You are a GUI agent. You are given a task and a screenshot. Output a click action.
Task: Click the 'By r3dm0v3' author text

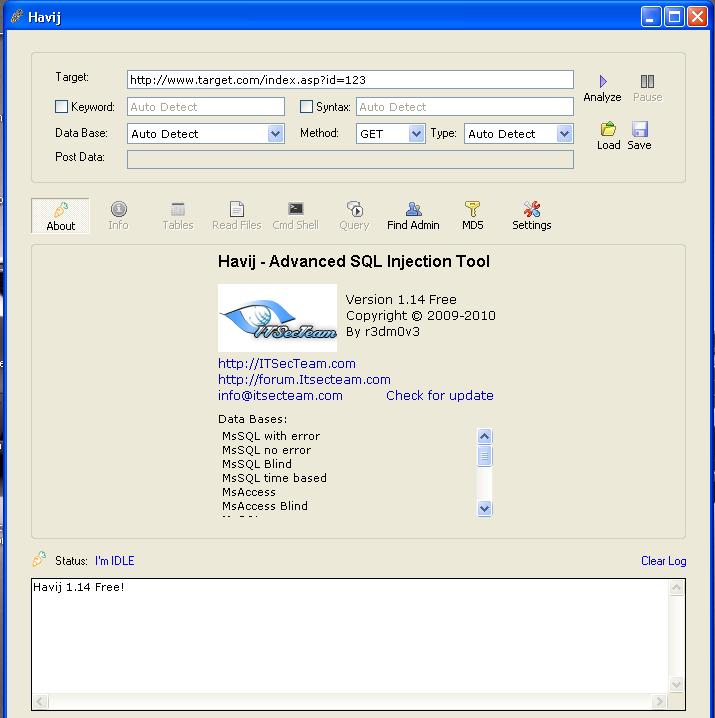[x=383, y=332]
